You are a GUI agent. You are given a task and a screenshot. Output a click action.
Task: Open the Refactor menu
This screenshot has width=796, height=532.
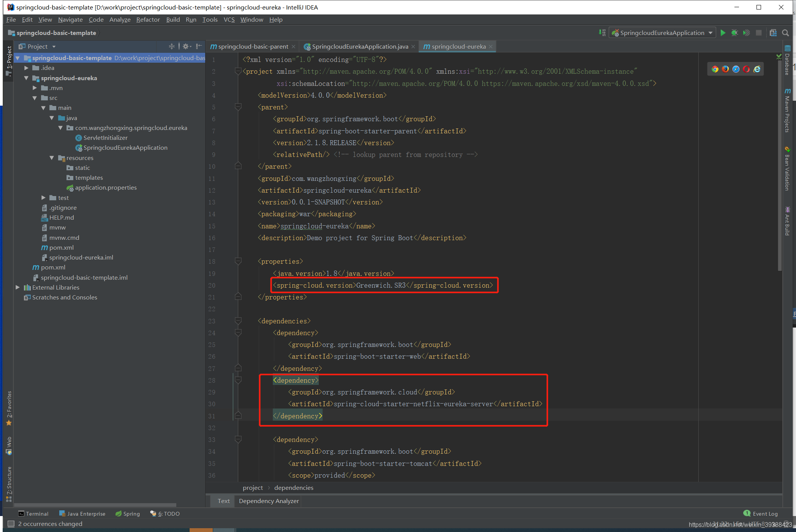click(x=148, y=19)
